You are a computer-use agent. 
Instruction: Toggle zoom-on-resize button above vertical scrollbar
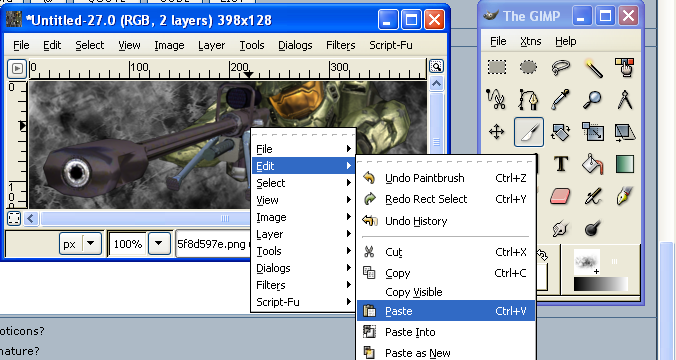coord(436,66)
